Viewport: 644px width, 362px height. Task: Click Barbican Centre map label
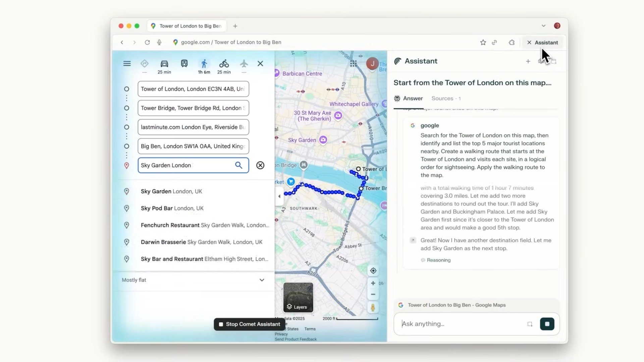point(302,73)
